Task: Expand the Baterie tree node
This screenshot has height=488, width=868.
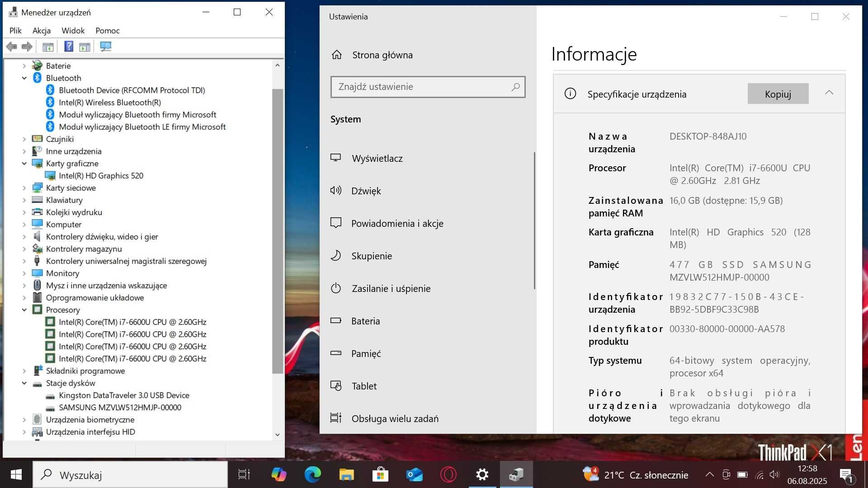Action: click(24, 66)
